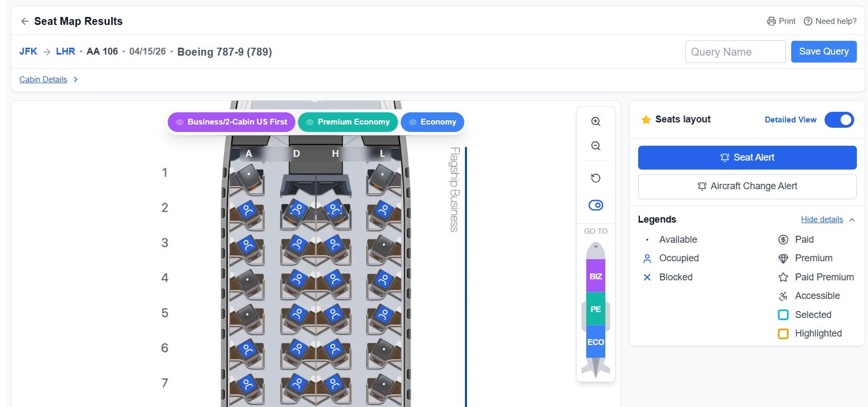Click the toggle view icon under reset
This screenshot has width=868, height=407.
click(595, 206)
